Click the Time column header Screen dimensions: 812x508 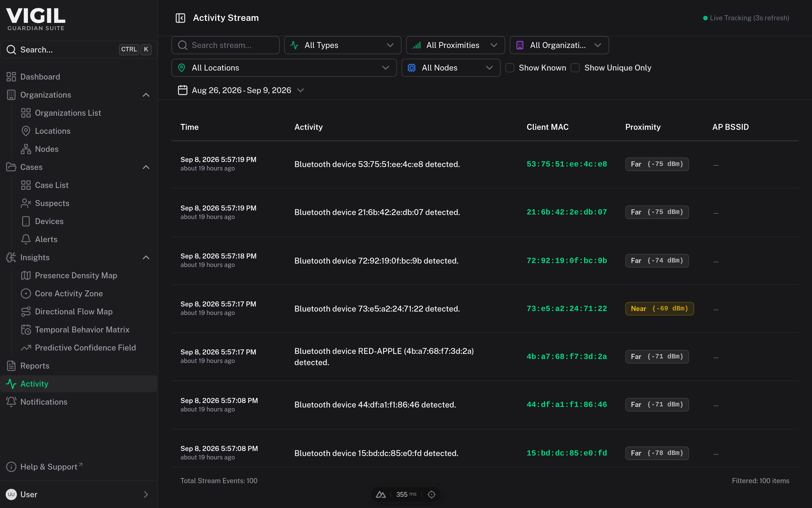click(x=189, y=127)
